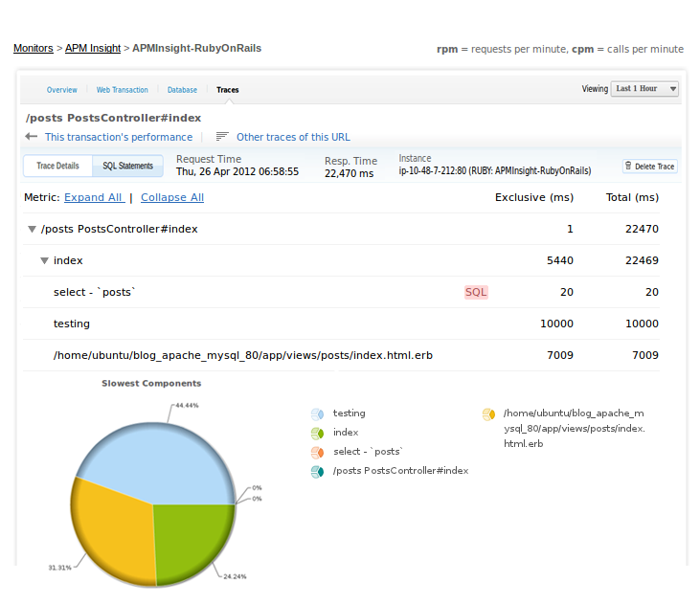Click the Slowest Components chart title

(151, 384)
